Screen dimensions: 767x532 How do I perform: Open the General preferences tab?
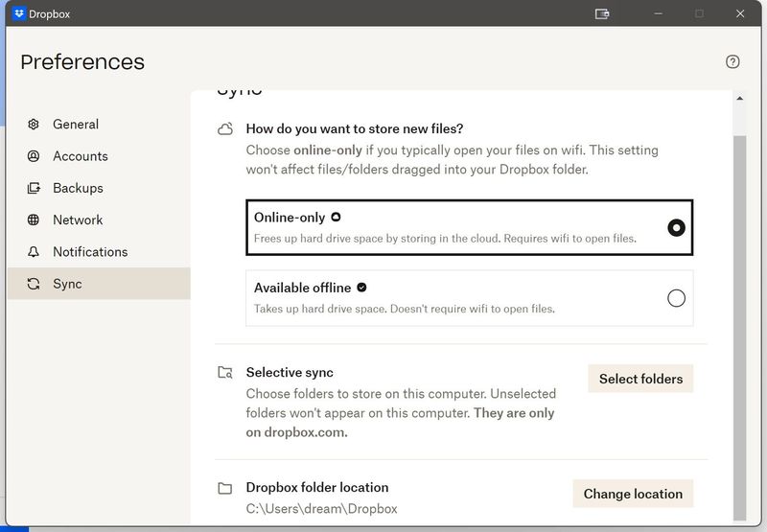(x=76, y=125)
